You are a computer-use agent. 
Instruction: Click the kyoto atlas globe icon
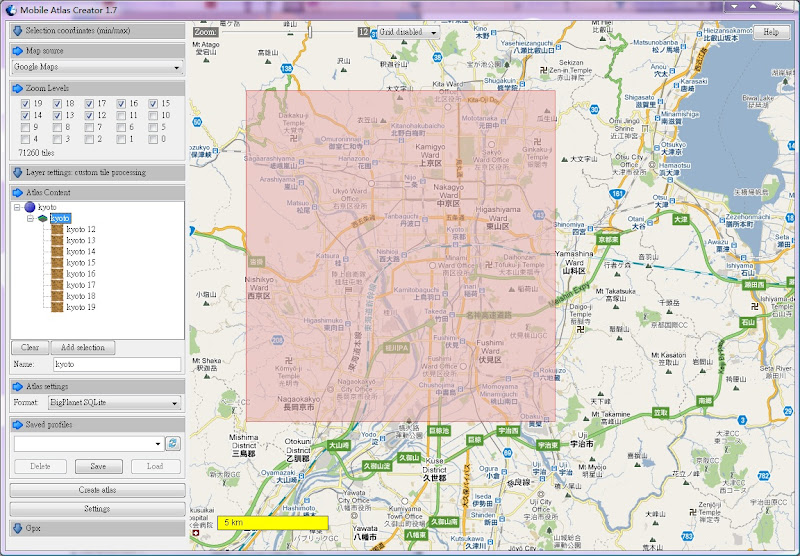tap(30, 207)
